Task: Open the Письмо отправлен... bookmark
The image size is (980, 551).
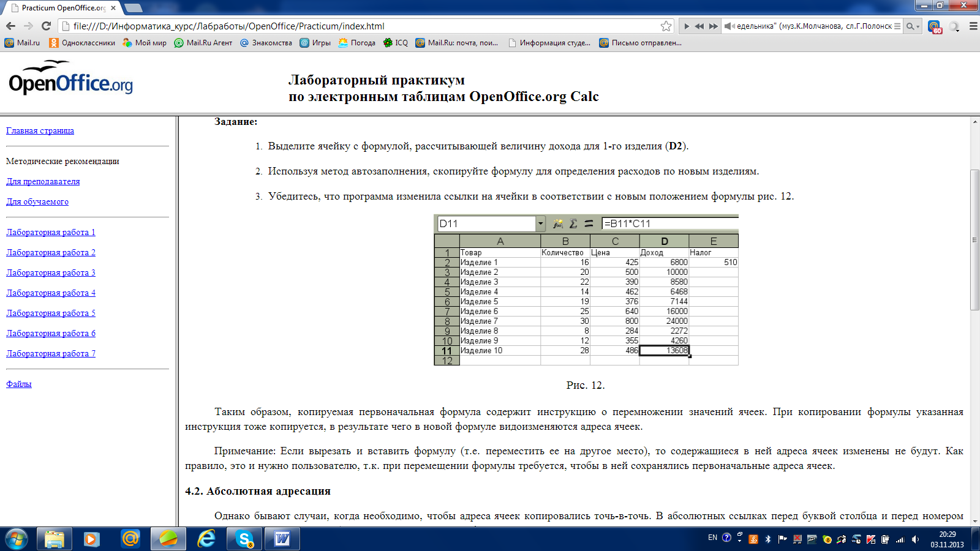Action: coord(641,43)
